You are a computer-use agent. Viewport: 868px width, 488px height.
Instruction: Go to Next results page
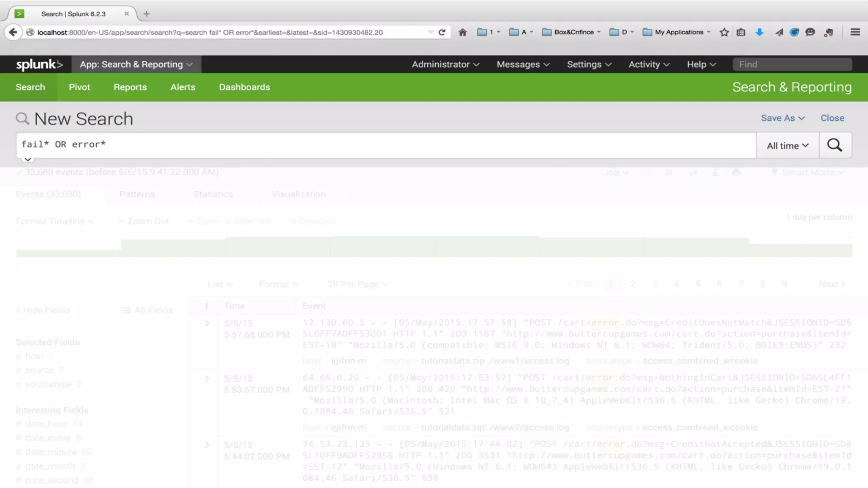tap(832, 284)
